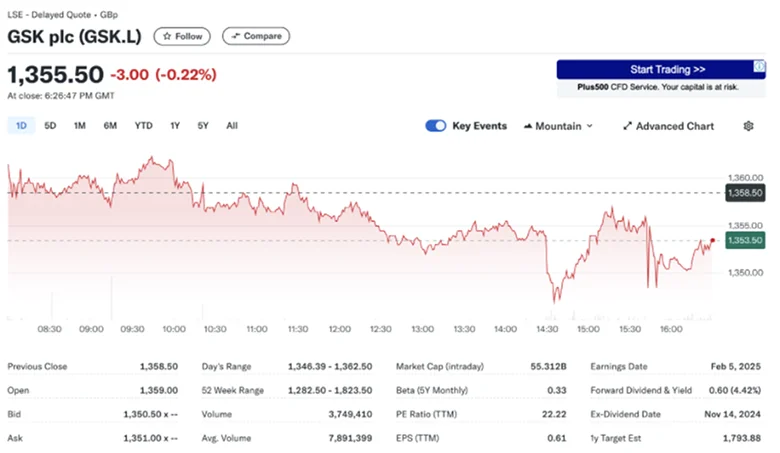780x453 pixels.
Task: Click the 1,358.50 previous close chart label
Action: coord(745,193)
